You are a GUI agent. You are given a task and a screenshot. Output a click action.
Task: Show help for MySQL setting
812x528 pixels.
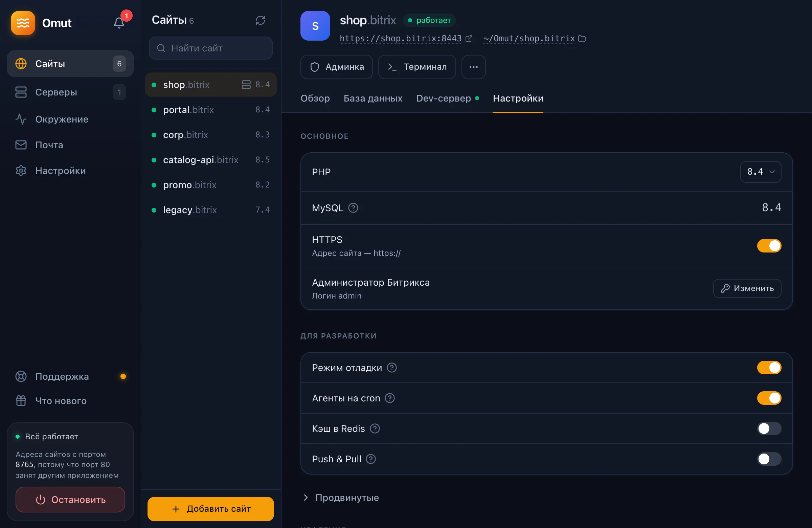pyautogui.click(x=353, y=208)
